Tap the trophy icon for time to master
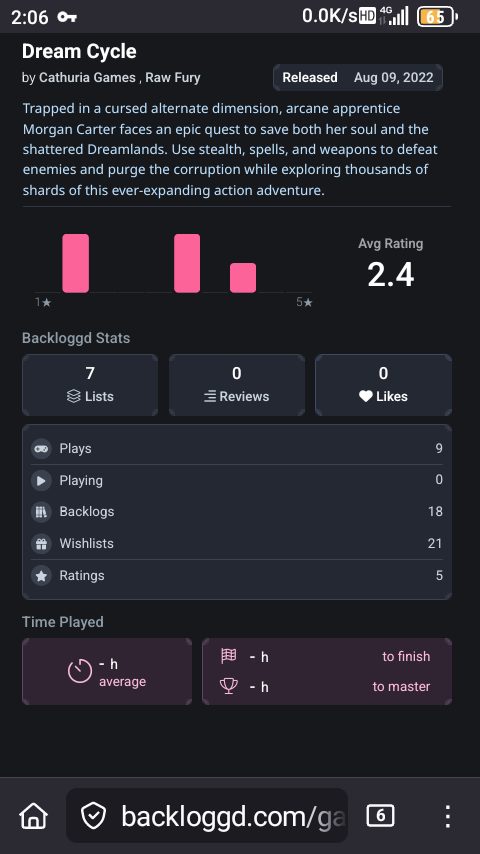The width and height of the screenshot is (480, 854). pos(229,686)
